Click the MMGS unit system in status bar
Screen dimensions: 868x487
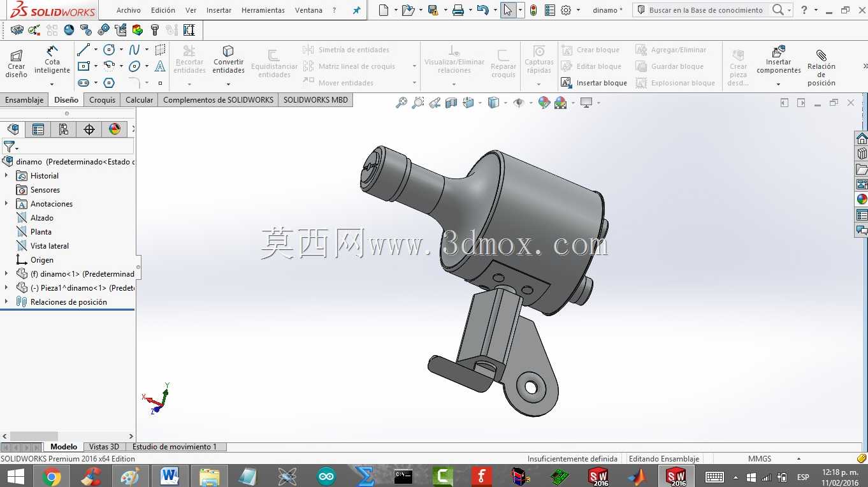point(760,458)
